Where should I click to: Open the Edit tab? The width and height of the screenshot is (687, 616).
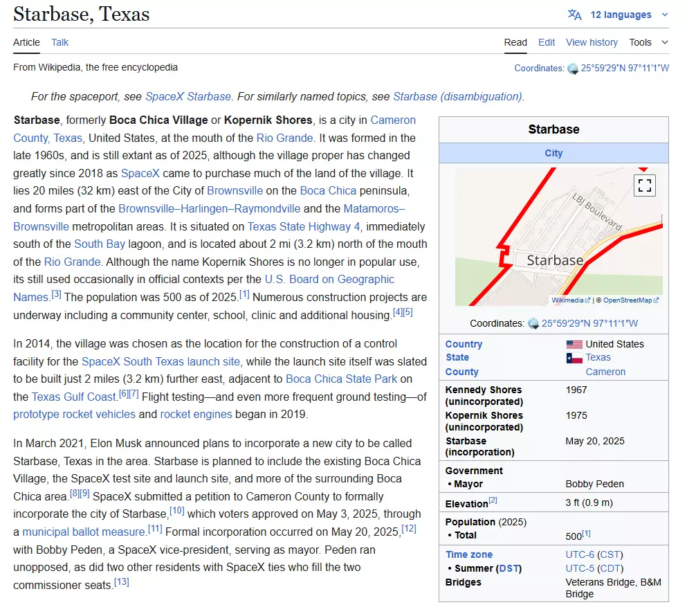click(x=547, y=42)
